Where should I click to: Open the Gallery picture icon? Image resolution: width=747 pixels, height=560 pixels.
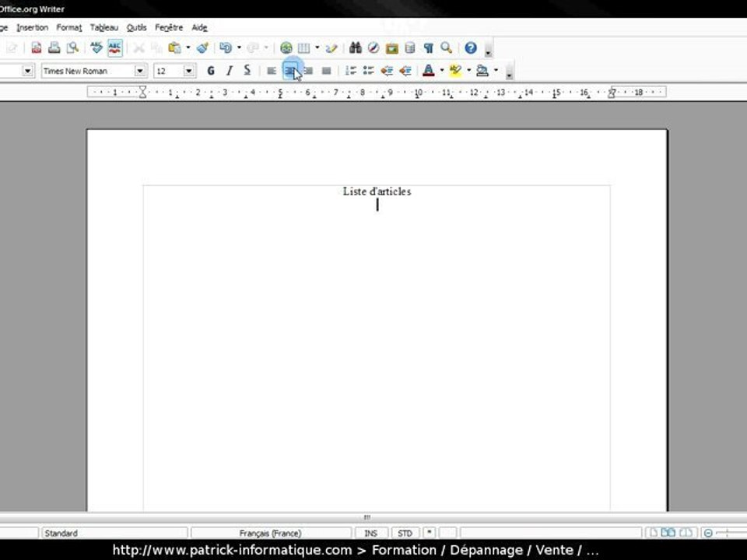click(391, 47)
